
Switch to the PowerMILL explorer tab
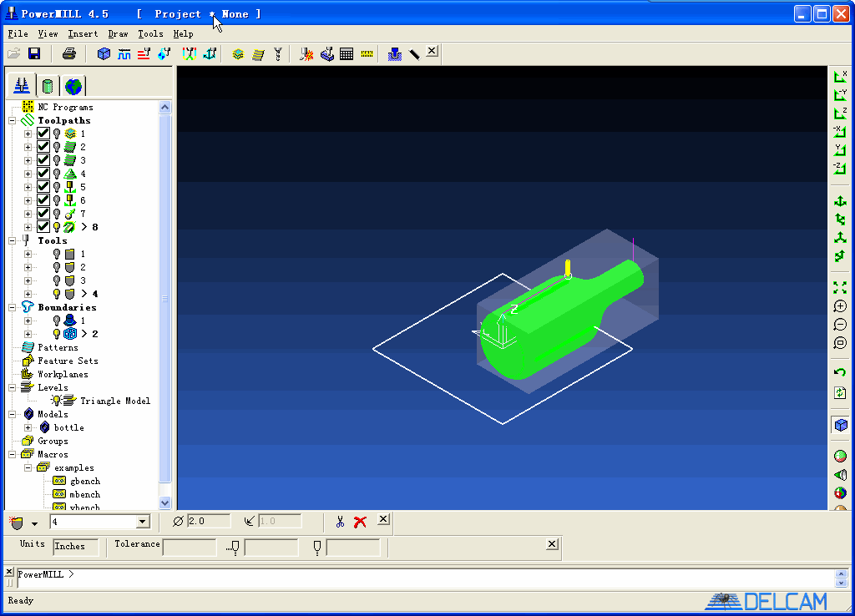pyautogui.click(x=22, y=86)
